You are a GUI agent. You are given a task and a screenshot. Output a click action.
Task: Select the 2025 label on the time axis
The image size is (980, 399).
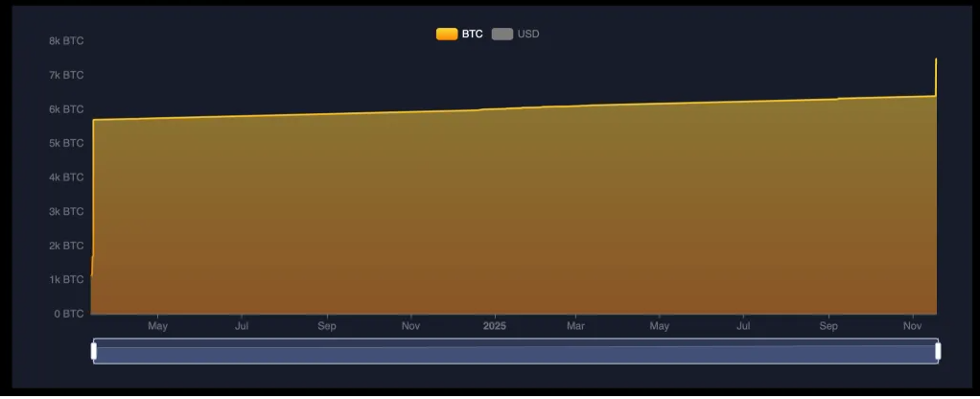coord(495,327)
